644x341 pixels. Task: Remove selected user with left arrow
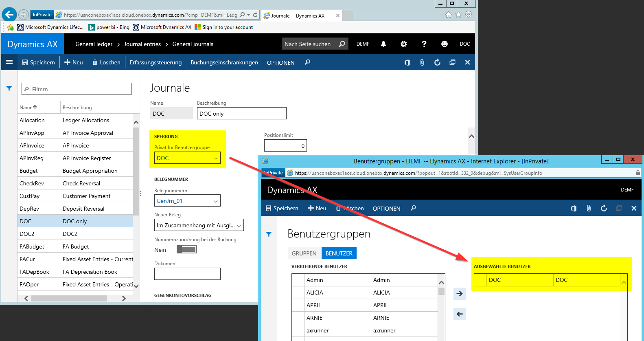(459, 314)
